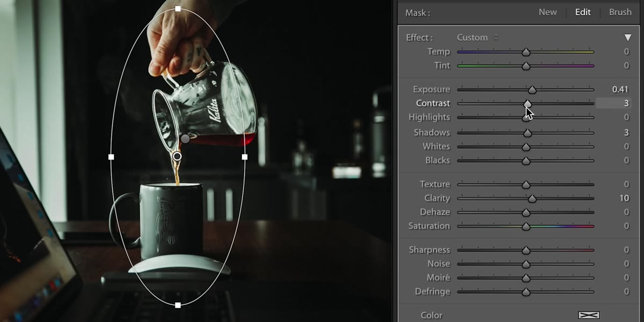The width and height of the screenshot is (644, 322).
Task: Click the Blacks slider handle
Action: [x=526, y=160]
